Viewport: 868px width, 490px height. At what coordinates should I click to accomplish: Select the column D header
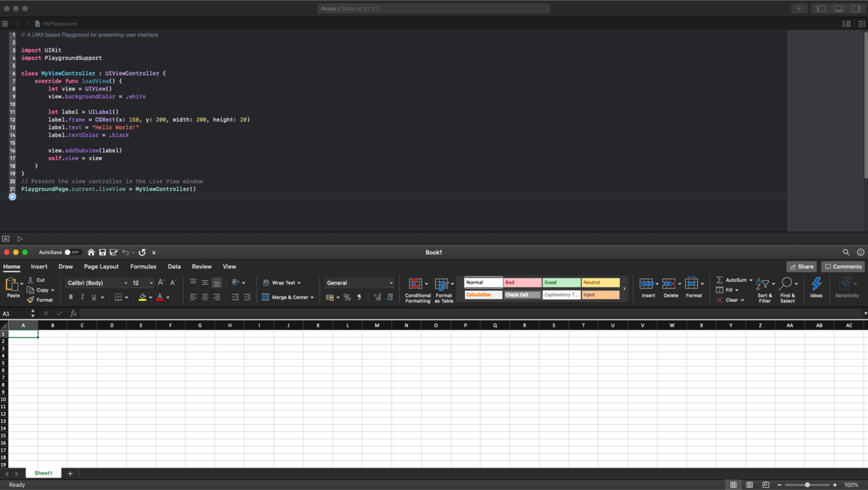tap(111, 326)
